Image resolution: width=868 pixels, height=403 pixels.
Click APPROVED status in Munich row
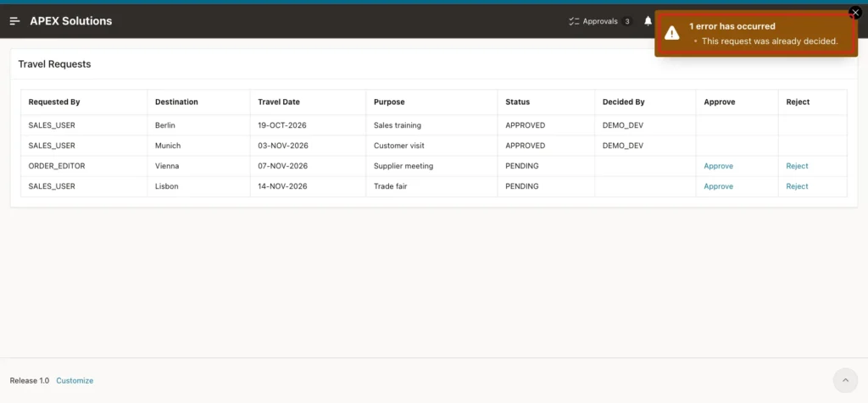(526, 146)
